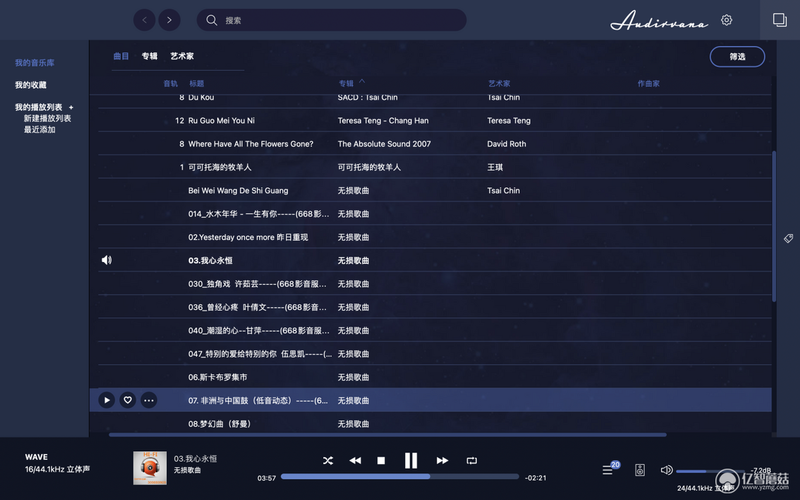Click artist Teresa Teng cell
This screenshot has width=800, height=500.
[509, 121]
